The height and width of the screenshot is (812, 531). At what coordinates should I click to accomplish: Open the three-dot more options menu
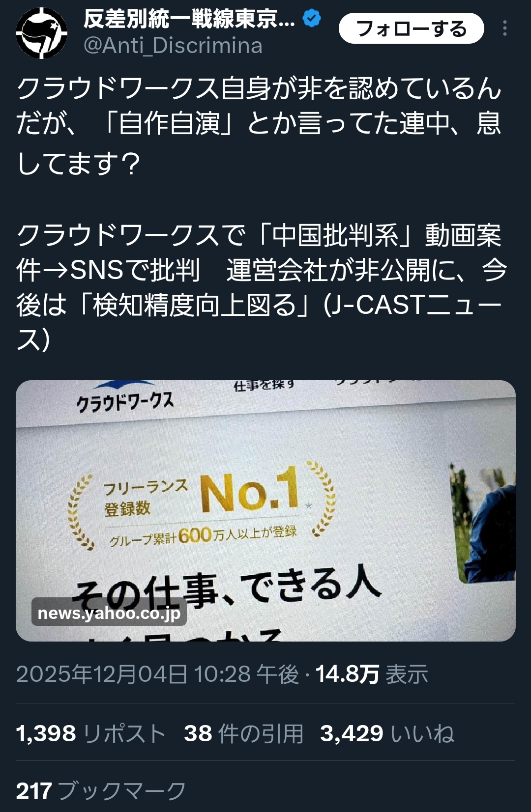[505, 28]
